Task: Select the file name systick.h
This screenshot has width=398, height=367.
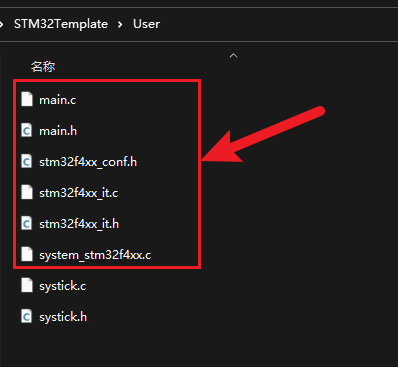Action: tap(63, 317)
